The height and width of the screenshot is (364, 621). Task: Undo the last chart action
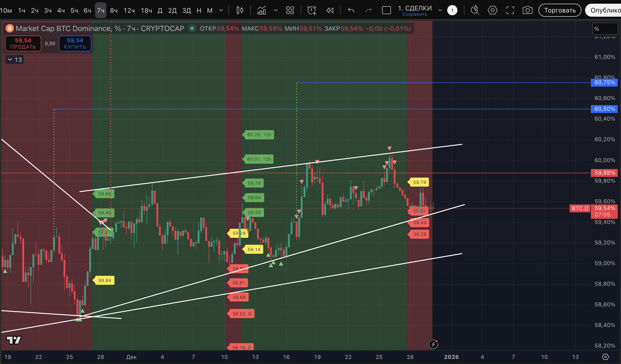(x=351, y=10)
